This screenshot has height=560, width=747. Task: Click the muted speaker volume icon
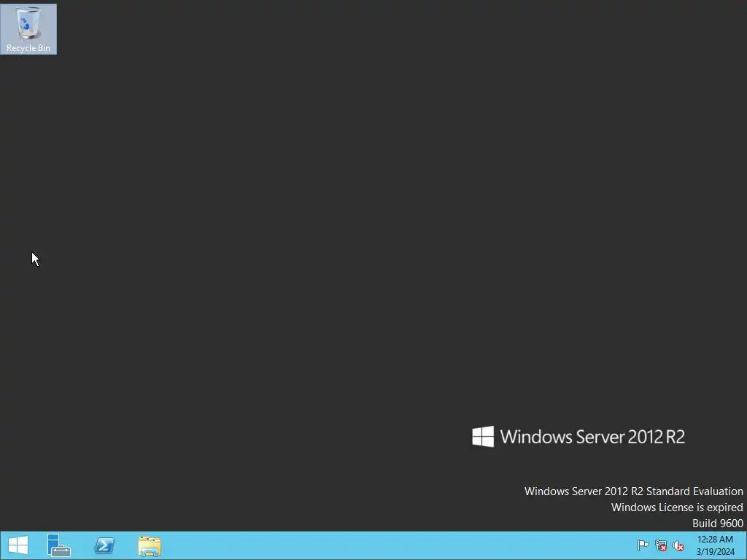(678, 545)
